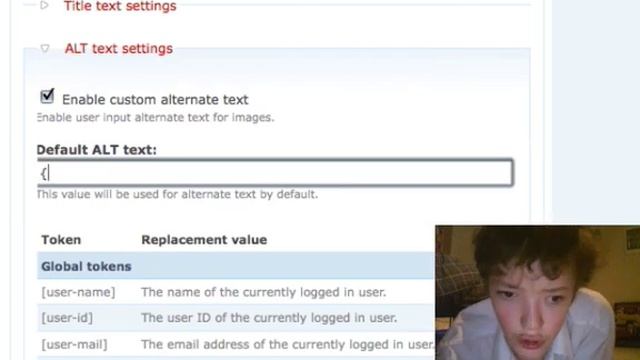The width and height of the screenshot is (640, 360).
Task: Click 'The name of the currently logged in user.'
Action: tap(264, 292)
